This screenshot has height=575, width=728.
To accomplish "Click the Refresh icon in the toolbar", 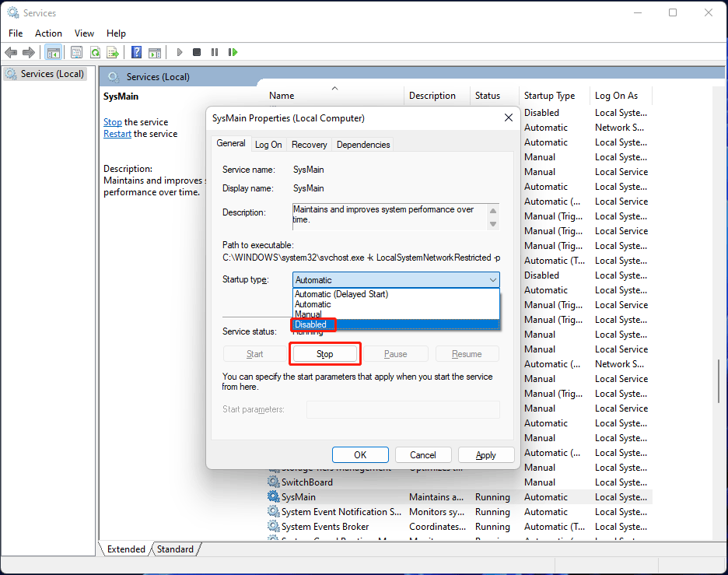I will coord(95,52).
